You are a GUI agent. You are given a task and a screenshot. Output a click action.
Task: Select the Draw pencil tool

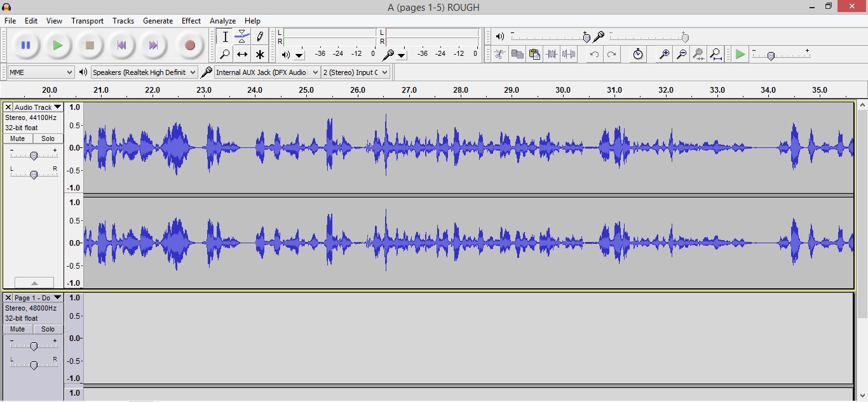pyautogui.click(x=259, y=37)
